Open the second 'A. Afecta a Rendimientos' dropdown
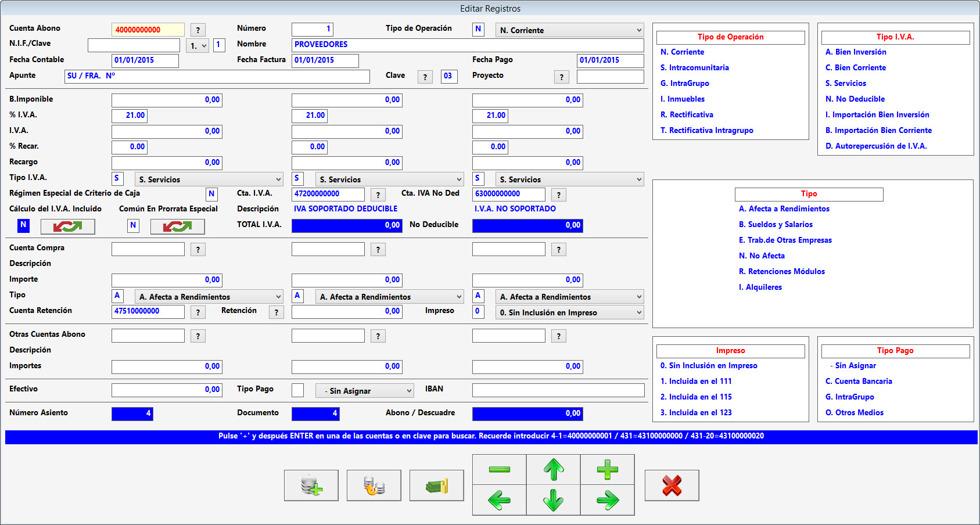980x525 pixels. [x=389, y=297]
